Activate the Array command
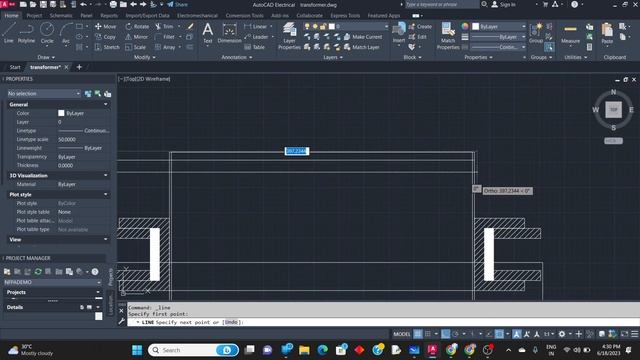 (x=165, y=47)
